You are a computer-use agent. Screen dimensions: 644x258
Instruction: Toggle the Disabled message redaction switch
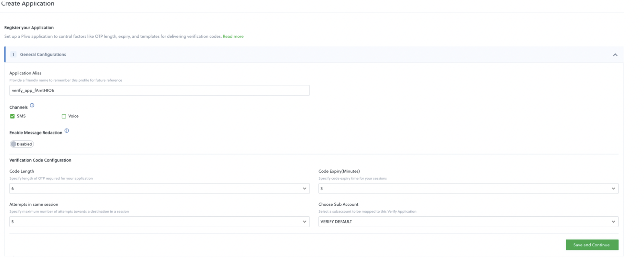click(x=22, y=144)
